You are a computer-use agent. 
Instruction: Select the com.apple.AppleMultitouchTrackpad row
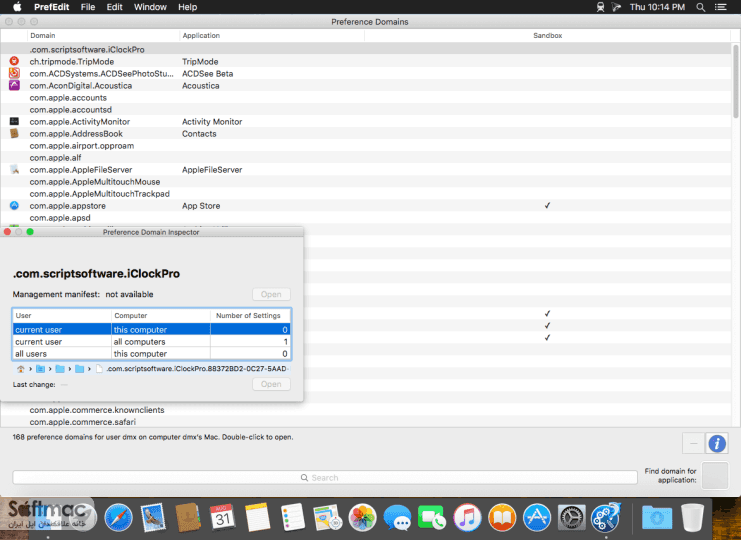pos(366,194)
